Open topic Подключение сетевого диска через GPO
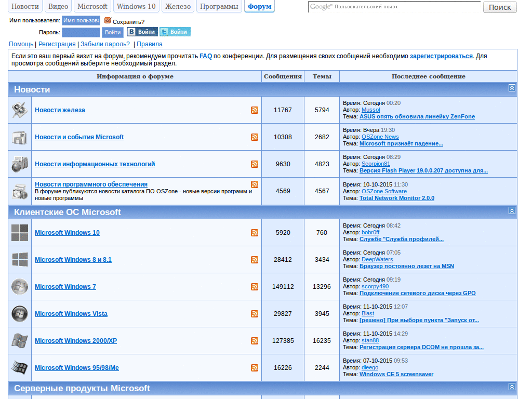The width and height of the screenshot is (532, 399). point(418,293)
